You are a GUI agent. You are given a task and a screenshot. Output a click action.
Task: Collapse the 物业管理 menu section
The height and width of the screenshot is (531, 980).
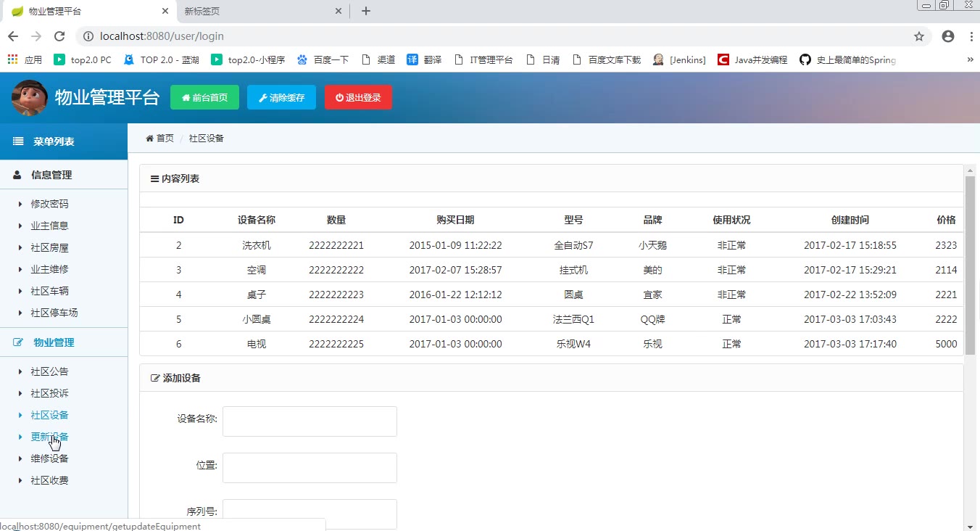tap(54, 342)
